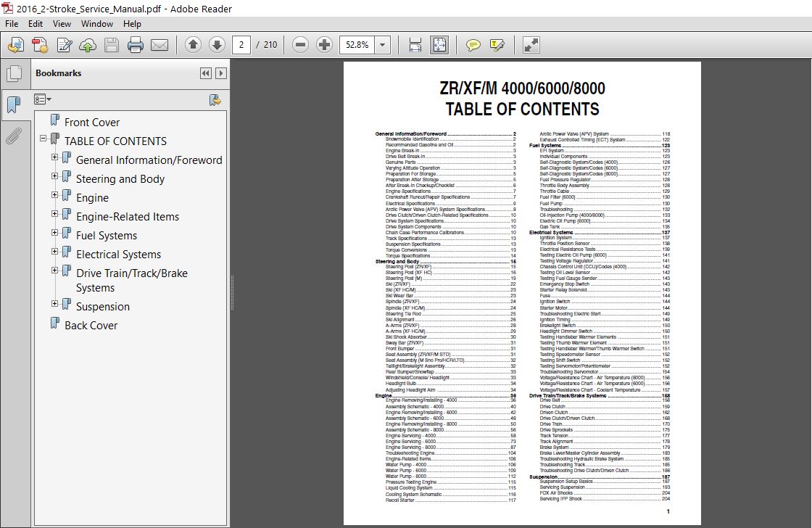Select Fuel Systems bookmark text
812x528 pixels.
pyautogui.click(x=107, y=235)
